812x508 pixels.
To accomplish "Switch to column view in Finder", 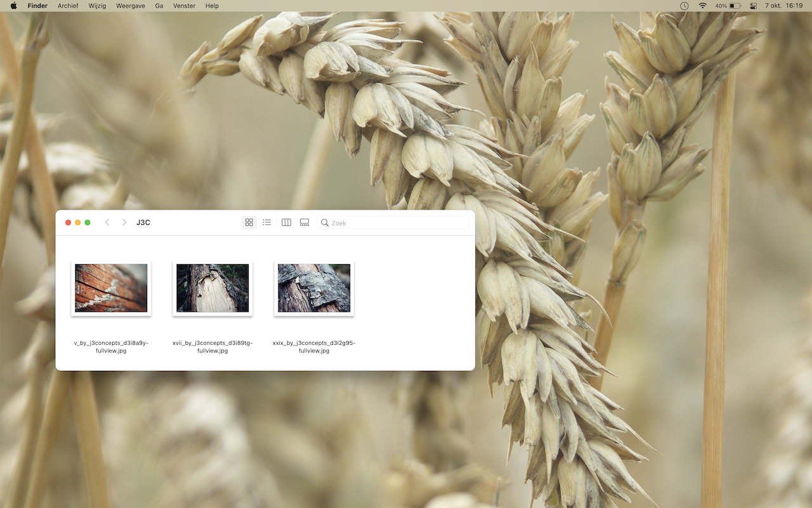I will [286, 222].
